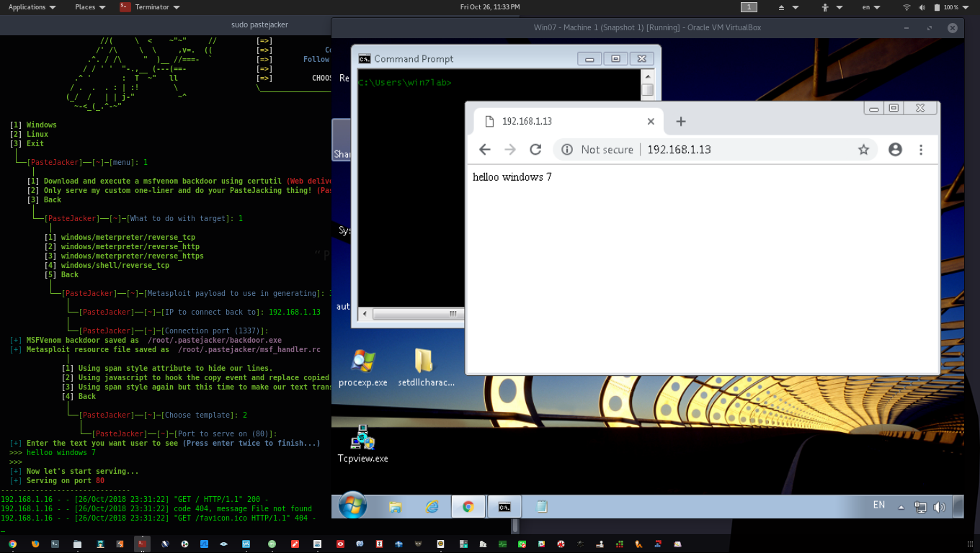Open the Chrome profile avatar menu
Screen dimensions: 980x553
click(896, 150)
